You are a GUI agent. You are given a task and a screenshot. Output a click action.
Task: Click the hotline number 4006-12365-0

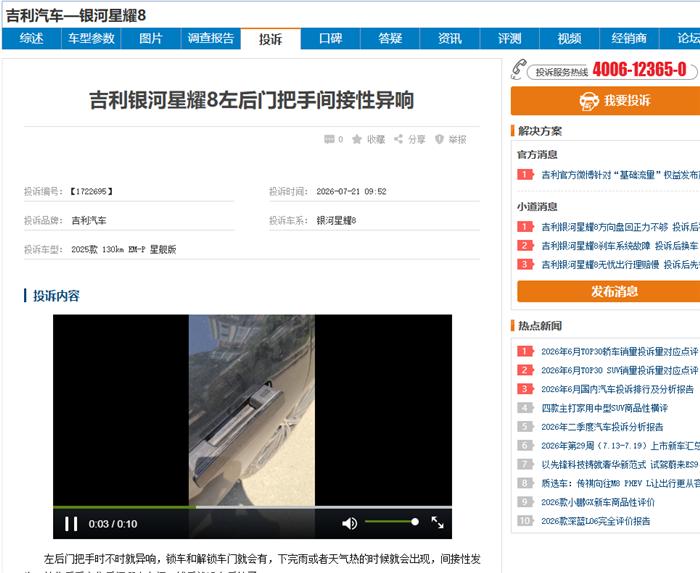tap(639, 70)
